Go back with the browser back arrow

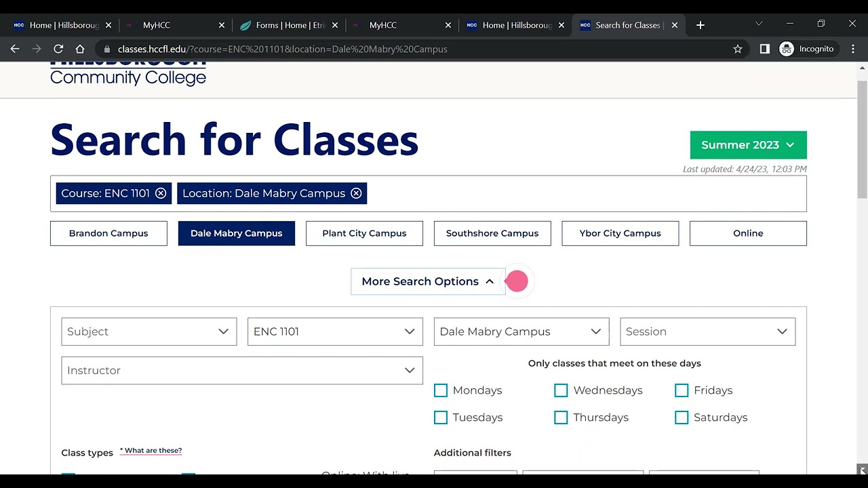(x=15, y=49)
